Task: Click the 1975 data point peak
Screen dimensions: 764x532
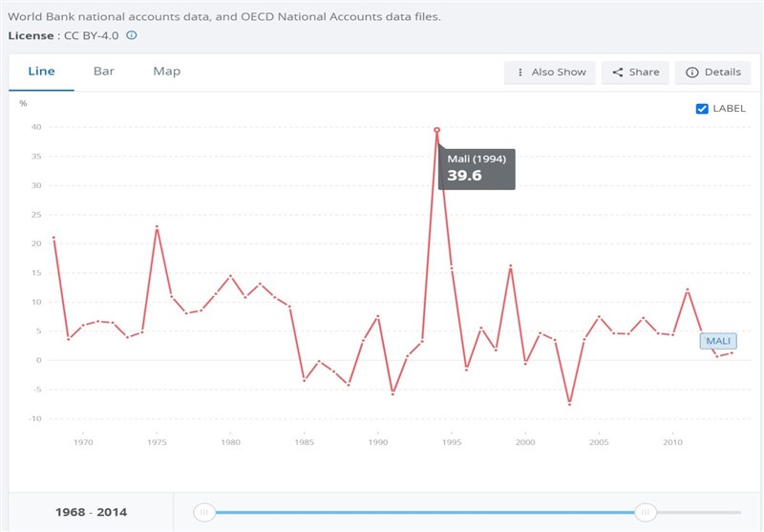Action: tap(157, 227)
